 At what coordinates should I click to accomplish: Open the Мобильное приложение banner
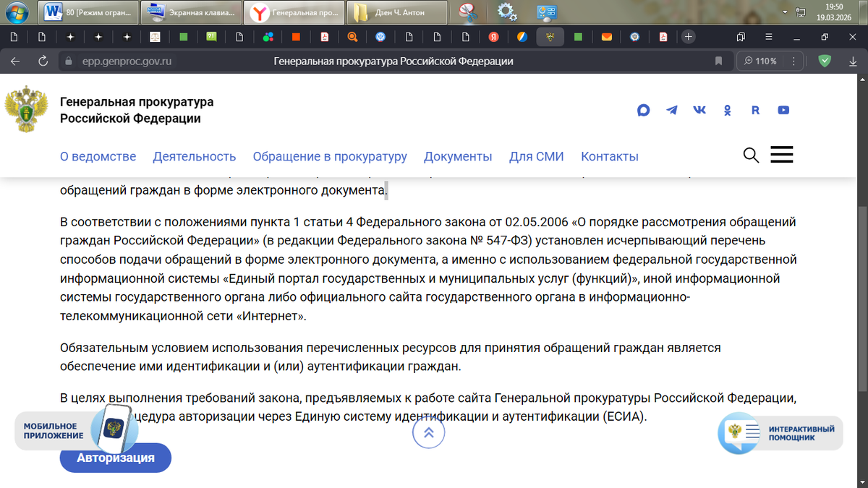[76, 429]
